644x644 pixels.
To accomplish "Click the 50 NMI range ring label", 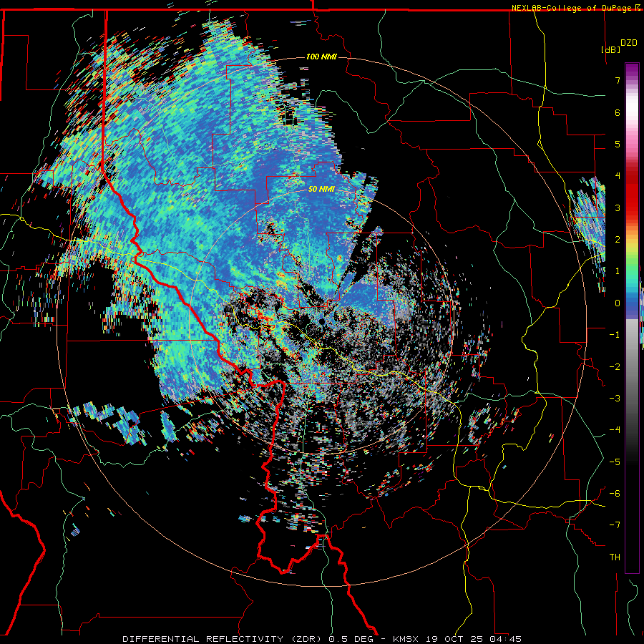I will pyautogui.click(x=321, y=189).
